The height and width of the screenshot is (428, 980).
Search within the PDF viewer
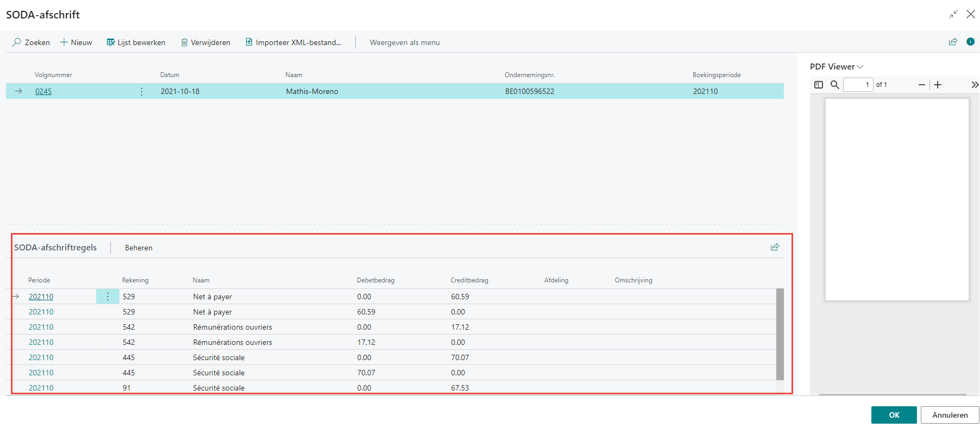coord(835,85)
